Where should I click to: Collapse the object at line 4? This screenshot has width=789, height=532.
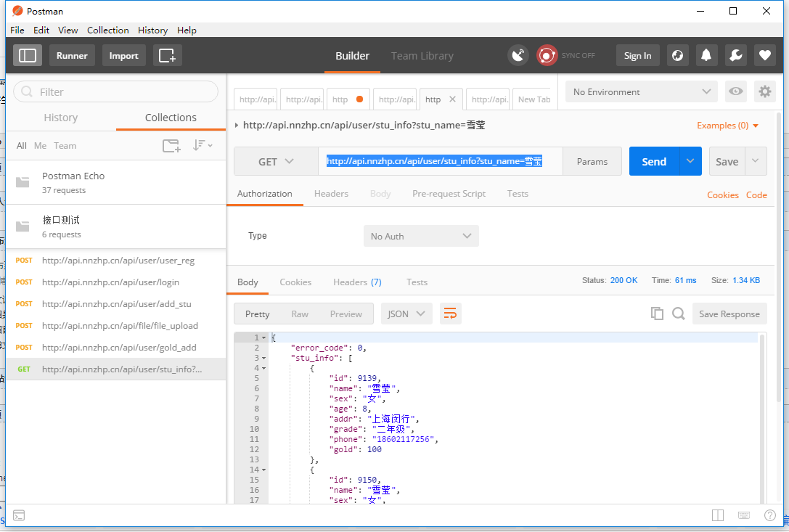263,369
